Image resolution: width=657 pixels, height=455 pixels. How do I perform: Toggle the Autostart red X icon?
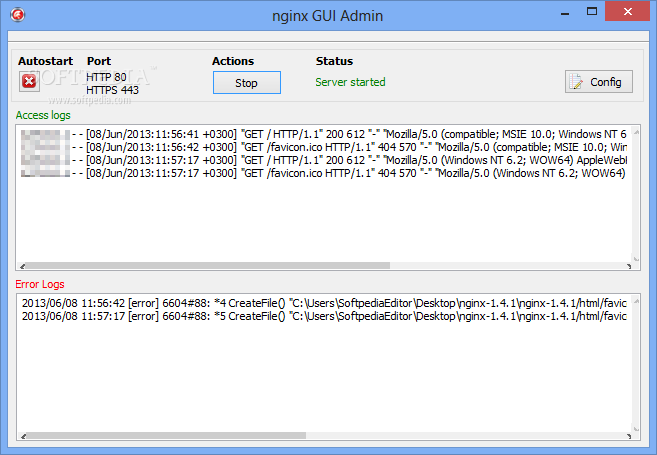(x=29, y=82)
